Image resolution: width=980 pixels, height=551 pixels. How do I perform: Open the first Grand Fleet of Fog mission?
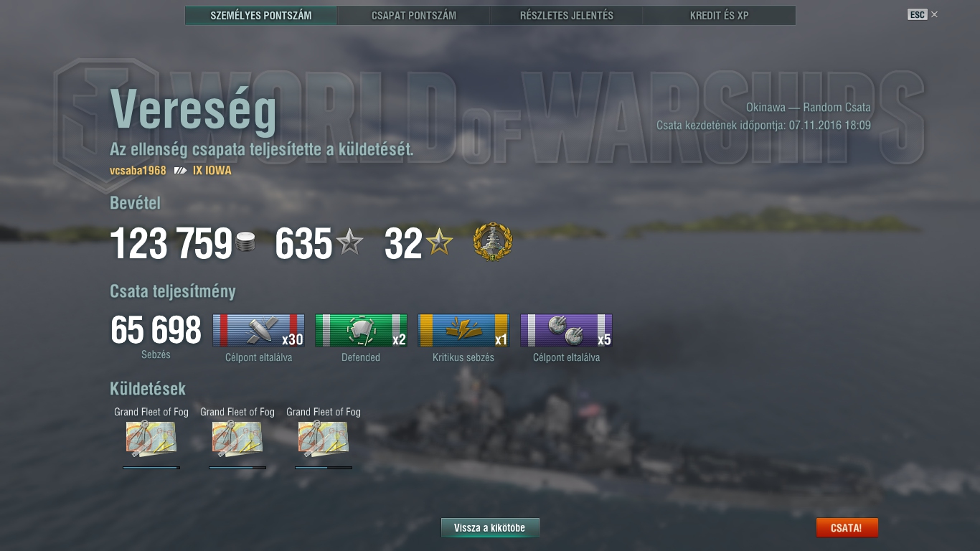click(151, 438)
